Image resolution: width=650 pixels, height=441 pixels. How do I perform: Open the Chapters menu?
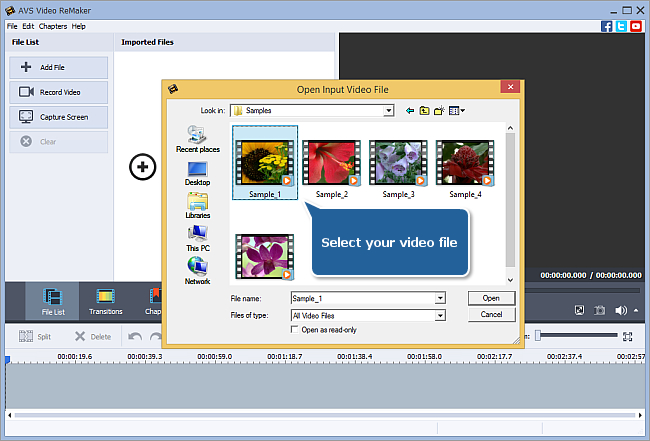53,27
